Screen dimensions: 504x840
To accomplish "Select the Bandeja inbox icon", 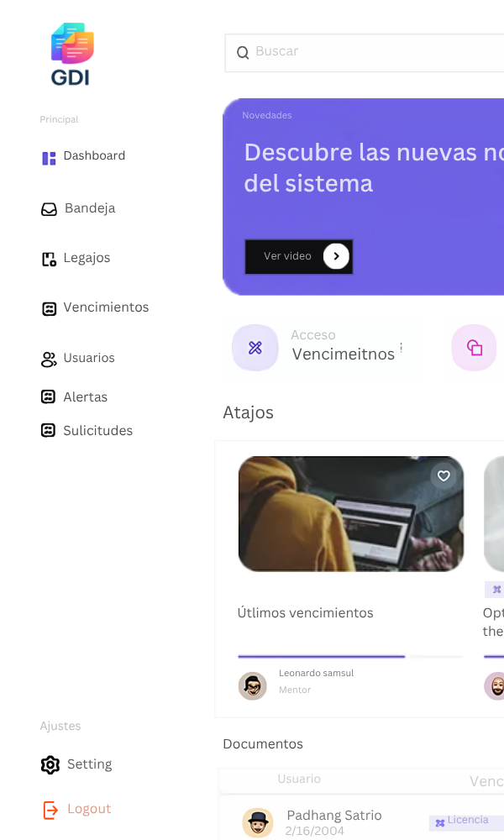I will [49, 209].
